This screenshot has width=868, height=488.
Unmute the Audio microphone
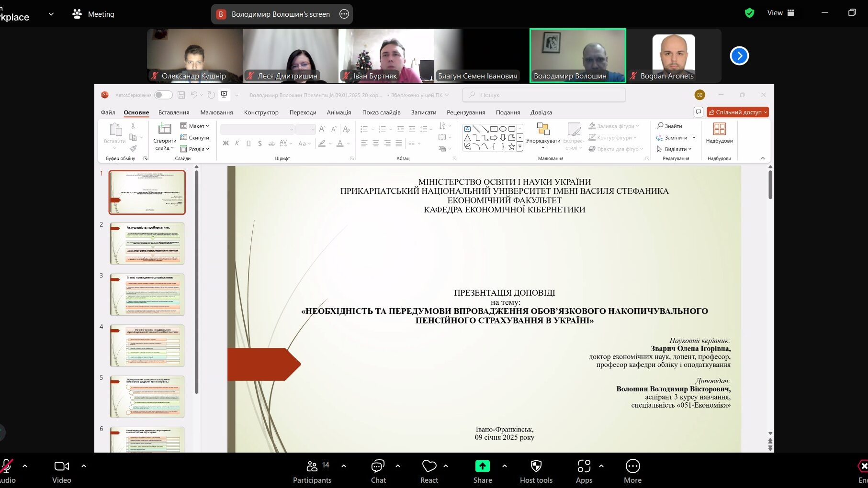point(7,466)
